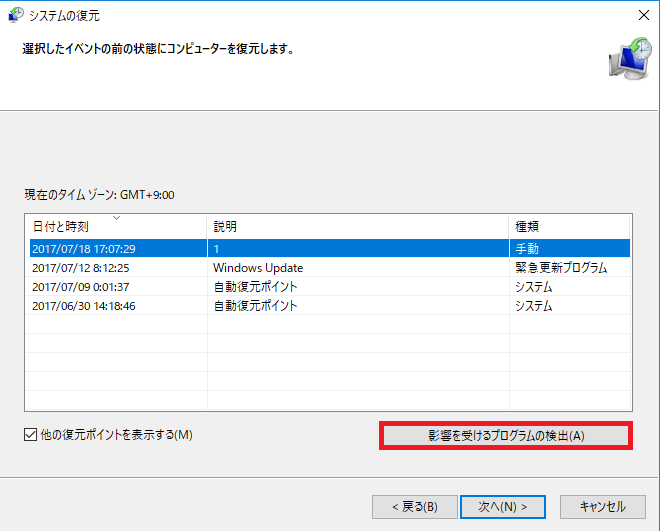
Task: Click description "1" in the selected row
Action: [x=216, y=249]
